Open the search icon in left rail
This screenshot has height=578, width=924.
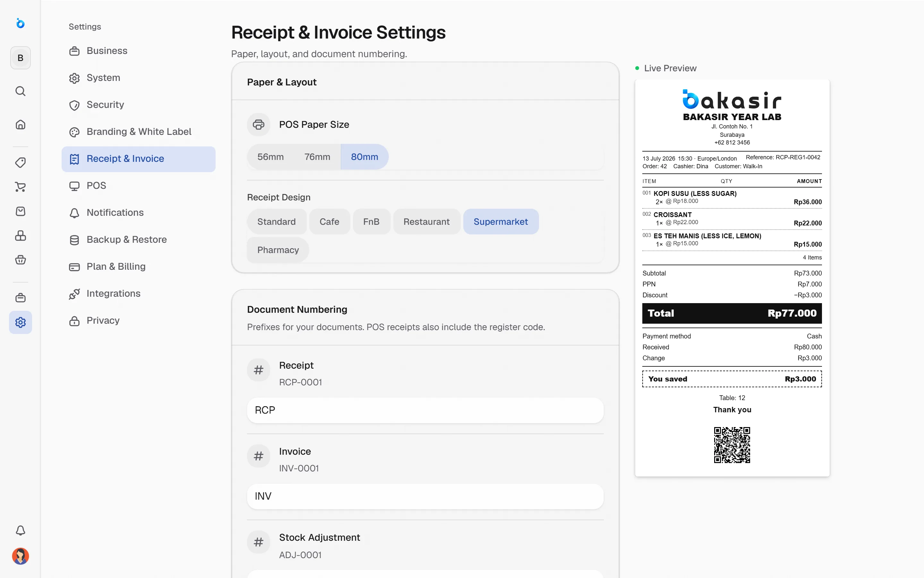20,91
